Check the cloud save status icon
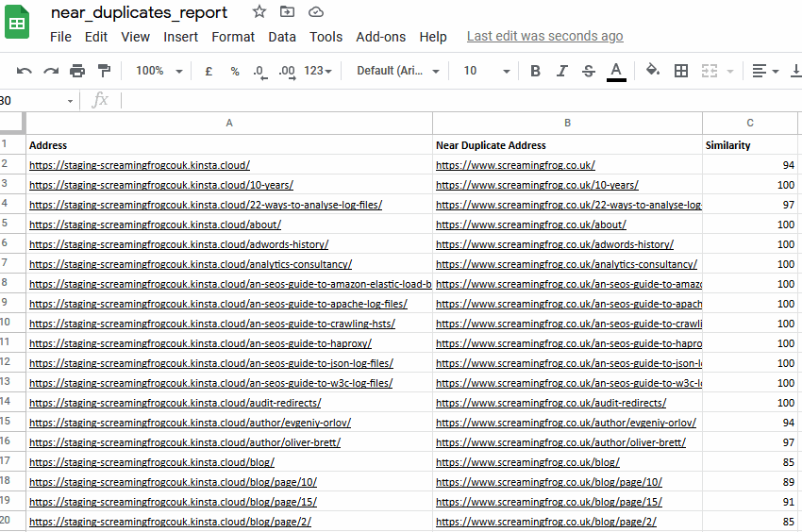The image size is (802, 532). [315, 11]
